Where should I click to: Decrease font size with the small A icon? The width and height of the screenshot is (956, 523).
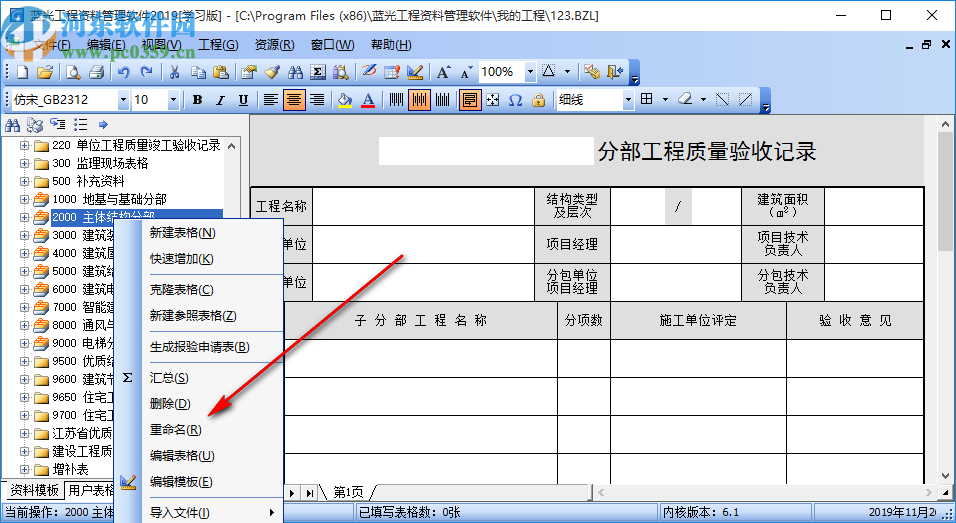point(466,72)
